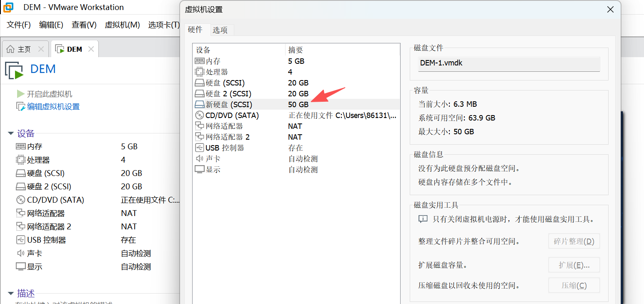Click the VM icon on DEM tab
Viewport: 644px width, 304px height.
pos(60,49)
